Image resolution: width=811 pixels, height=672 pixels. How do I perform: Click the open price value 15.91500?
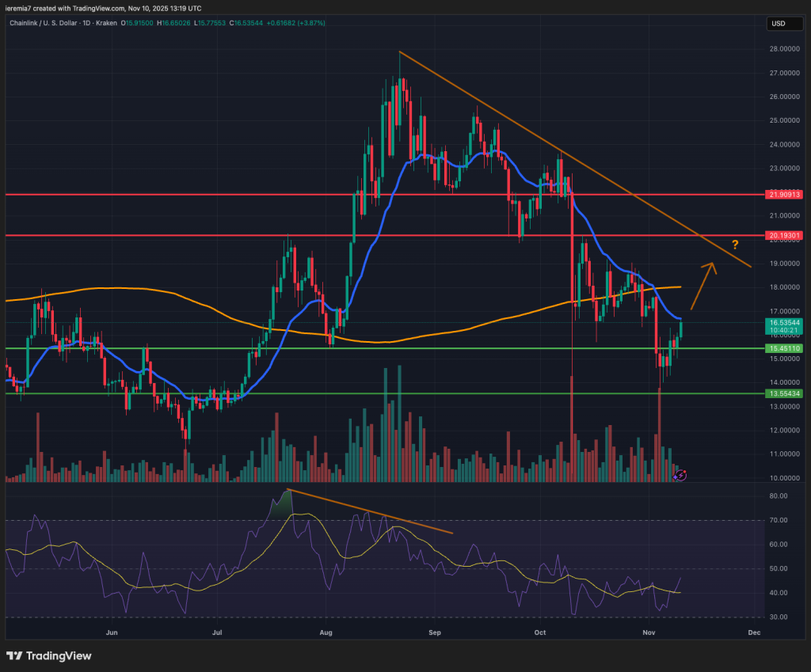[139, 24]
